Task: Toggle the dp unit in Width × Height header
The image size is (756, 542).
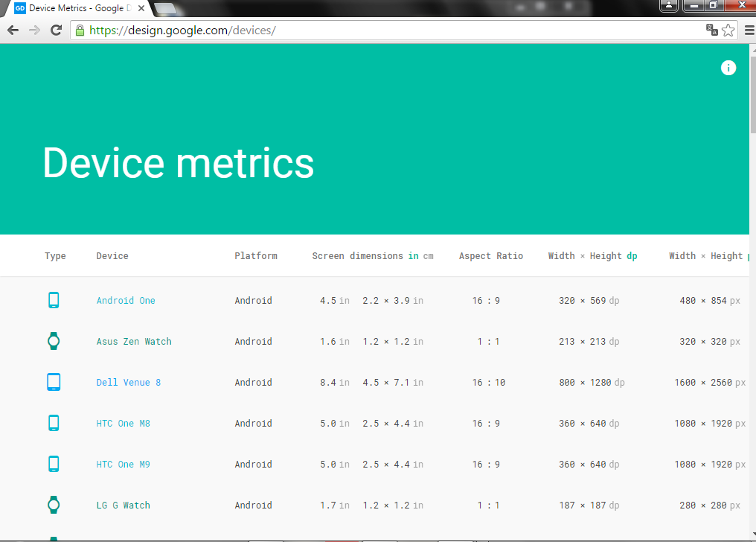Action: pos(632,256)
